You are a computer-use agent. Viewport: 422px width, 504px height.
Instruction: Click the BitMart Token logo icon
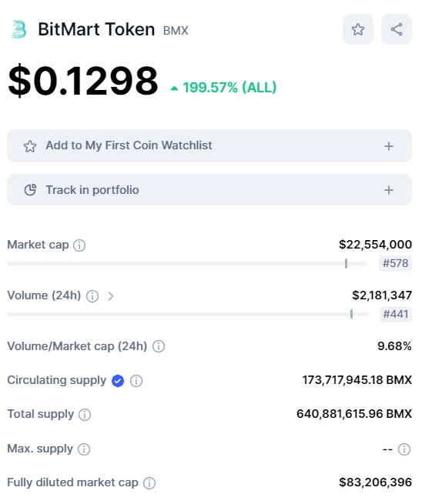click(x=18, y=29)
